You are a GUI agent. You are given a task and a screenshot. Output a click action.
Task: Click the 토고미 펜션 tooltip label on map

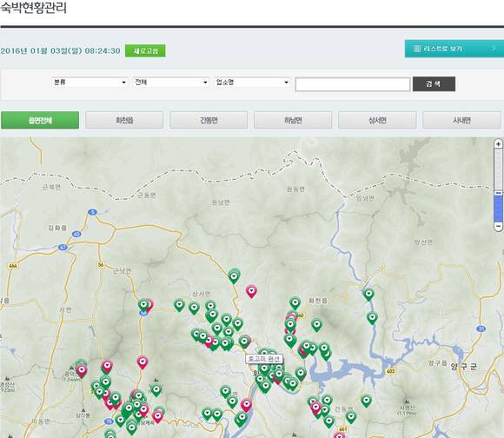[264, 359]
